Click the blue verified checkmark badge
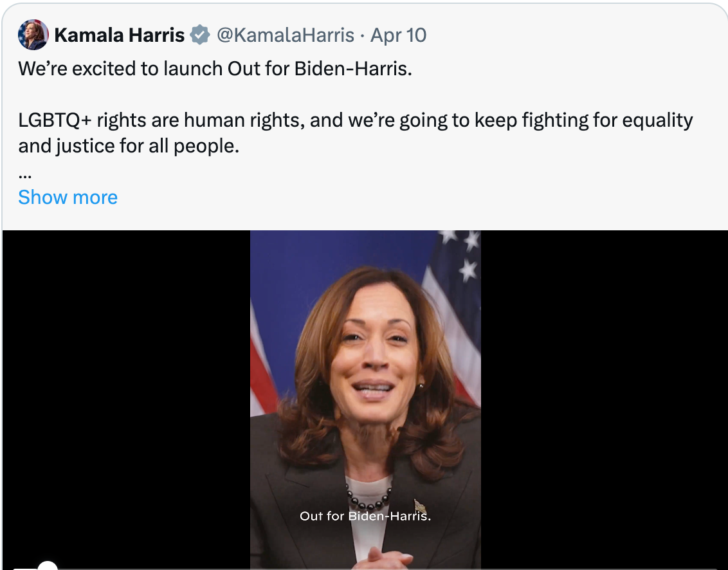The width and height of the screenshot is (728, 570). (x=201, y=35)
